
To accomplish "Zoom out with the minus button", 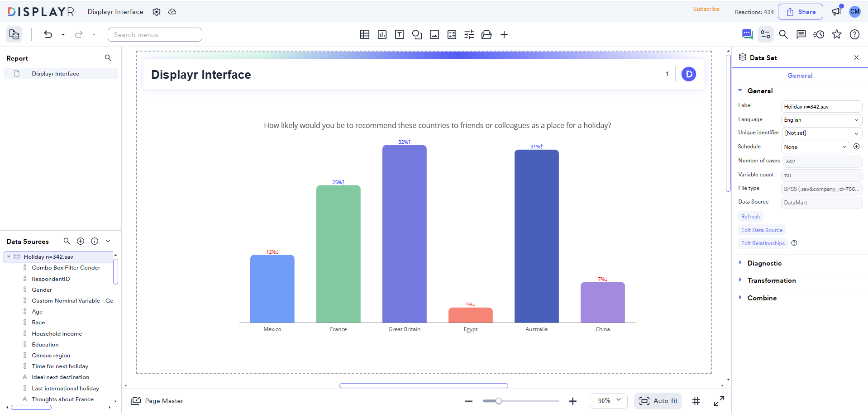I will [469, 401].
